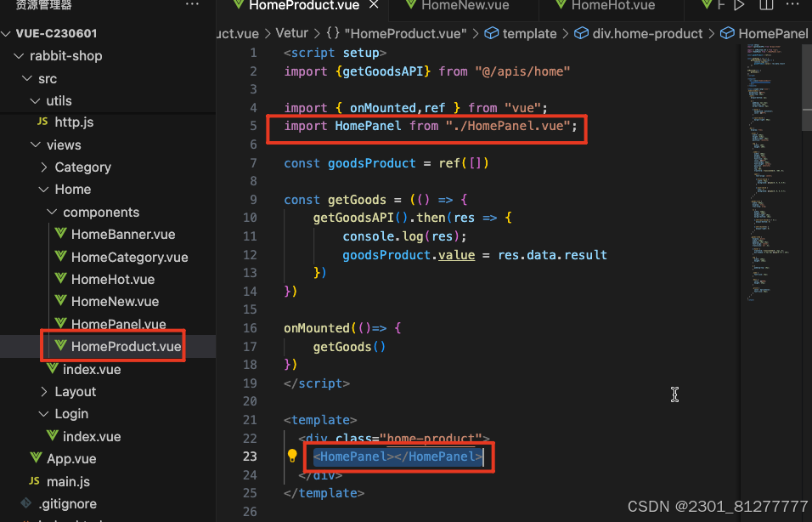Open HomeHot.vue in explorer tree
Image resolution: width=812 pixels, height=522 pixels.
click(113, 280)
